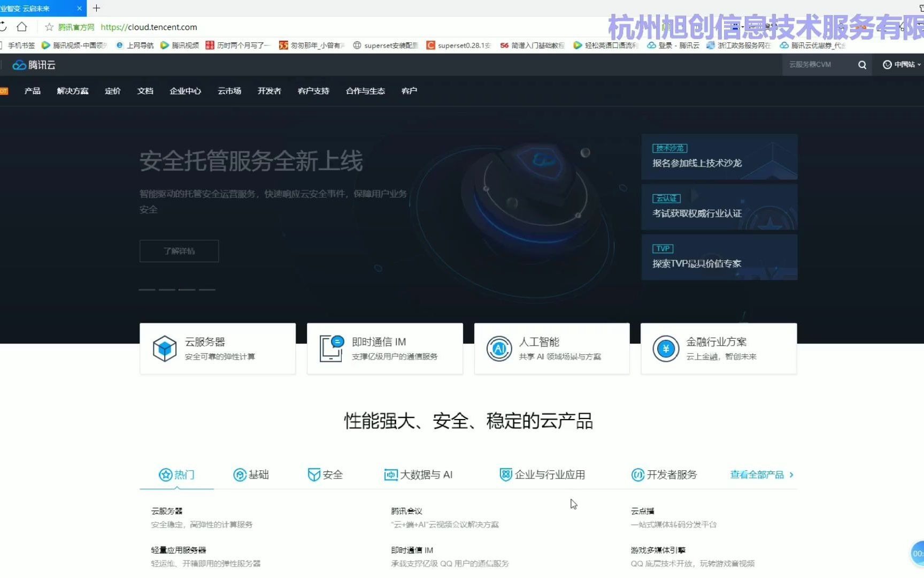The image size is (924, 578).
Task: Switch to the 基础 tab
Action: (x=251, y=475)
